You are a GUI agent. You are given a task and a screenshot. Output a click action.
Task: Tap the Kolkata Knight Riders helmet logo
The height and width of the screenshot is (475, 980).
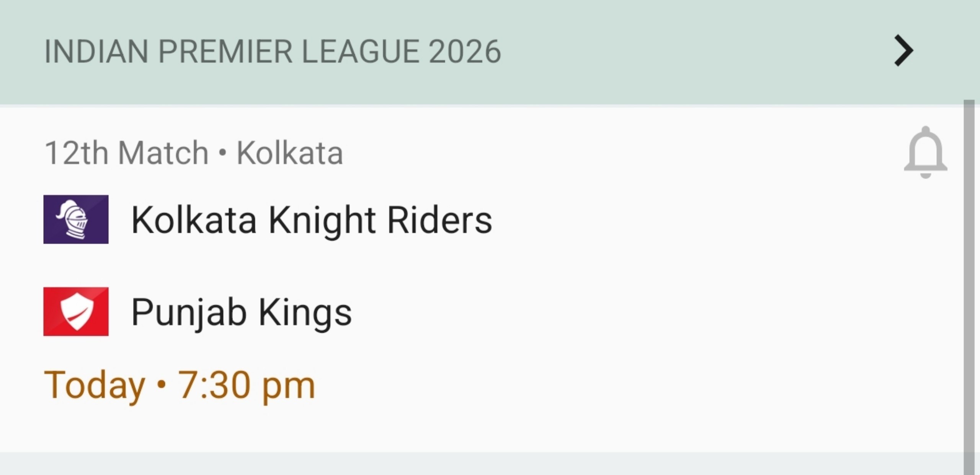(76, 219)
